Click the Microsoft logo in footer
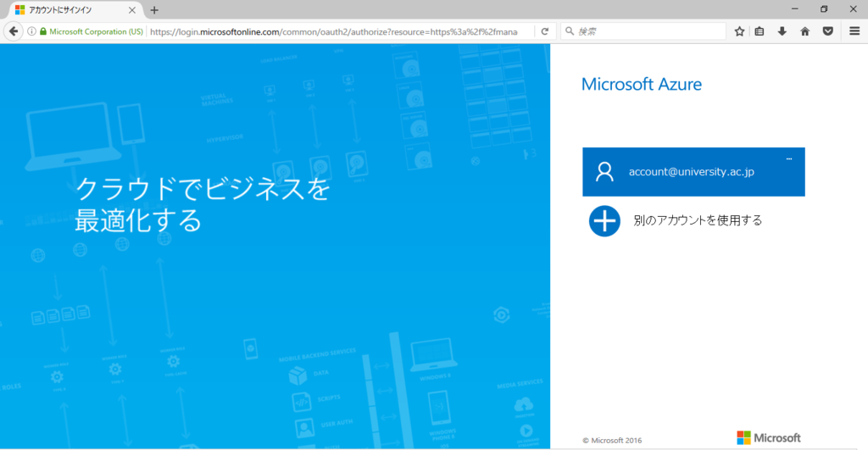Screen dimensions: 868x450 768,438
